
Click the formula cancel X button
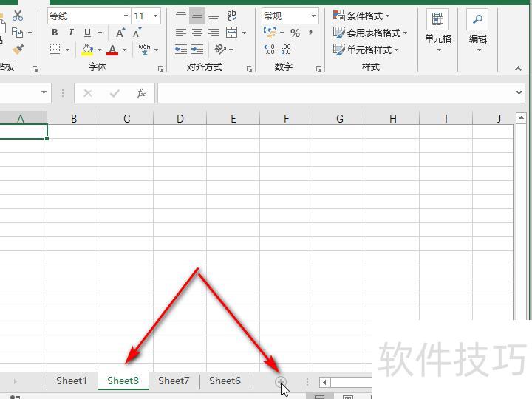click(88, 93)
